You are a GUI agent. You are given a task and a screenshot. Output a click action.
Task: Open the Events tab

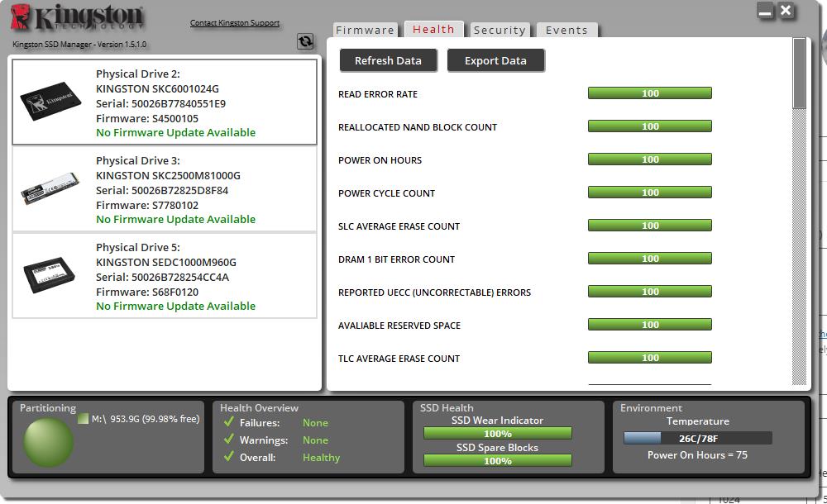(x=566, y=31)
